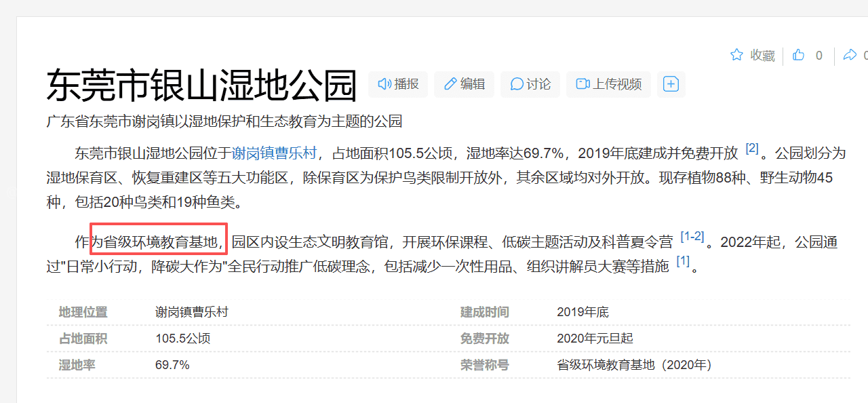Click the 建成时间 infobox label

coord(484,312)
